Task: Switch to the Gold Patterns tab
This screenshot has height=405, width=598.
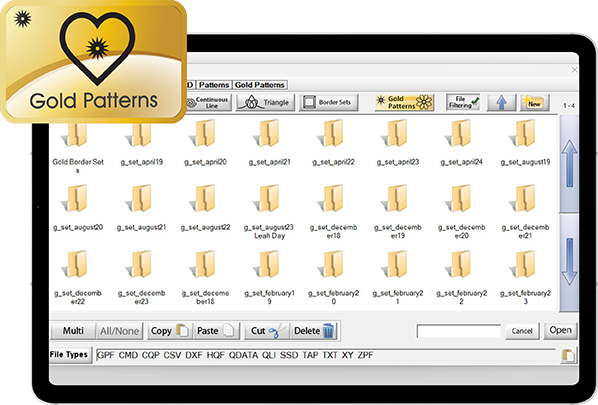Action: 260,85
